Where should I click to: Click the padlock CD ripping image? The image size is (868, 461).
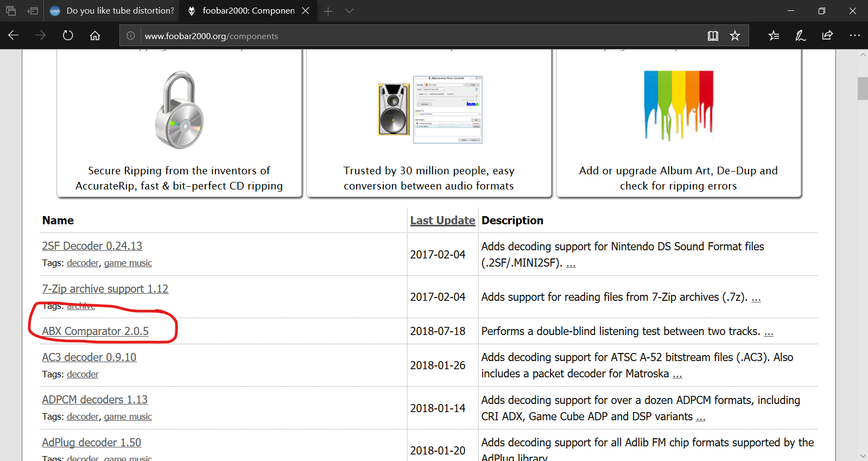pos(180,110)
